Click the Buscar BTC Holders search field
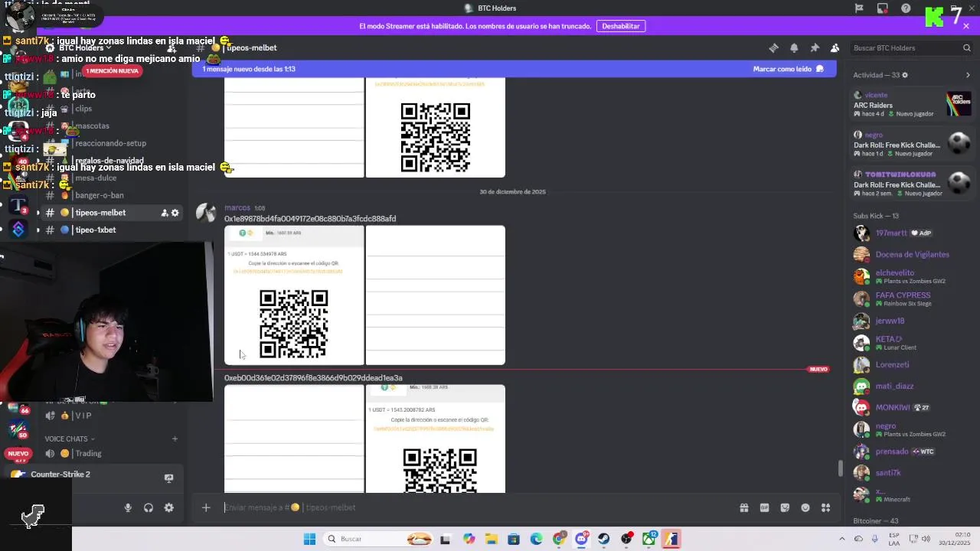 [911, 47]
